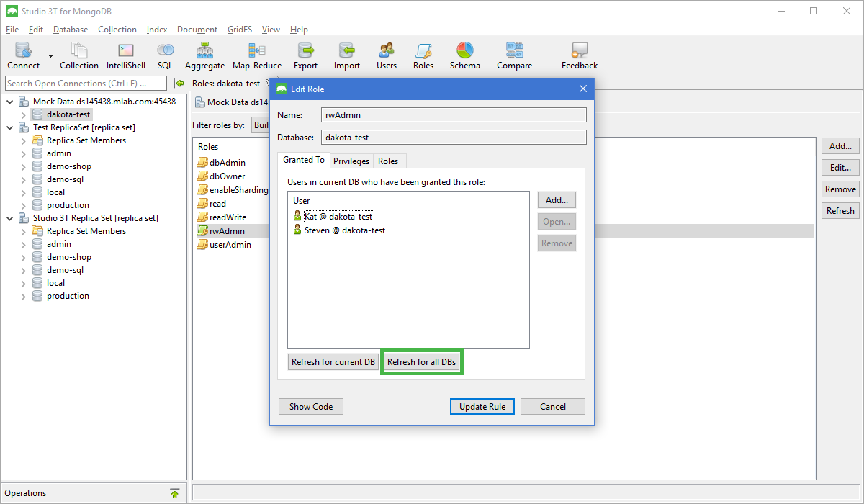The height and width of the screenshot is (504, 864).
Task: Click the Update Rule button
Action: (482, 406)
